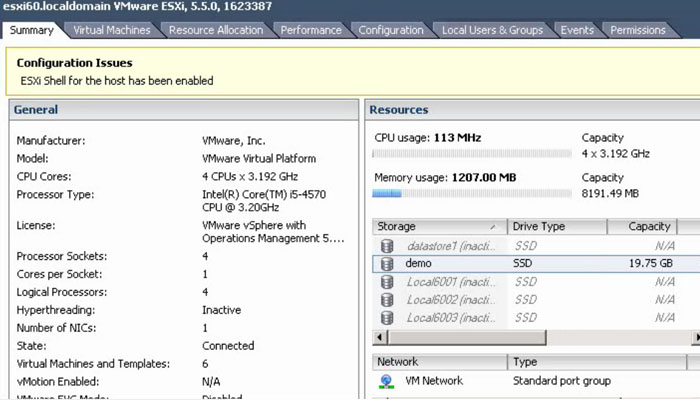Image resolution: width=700 pixels, height=400 pixels.
Task: Click the Local6002 datastore icon
Action: click(387, 300)
